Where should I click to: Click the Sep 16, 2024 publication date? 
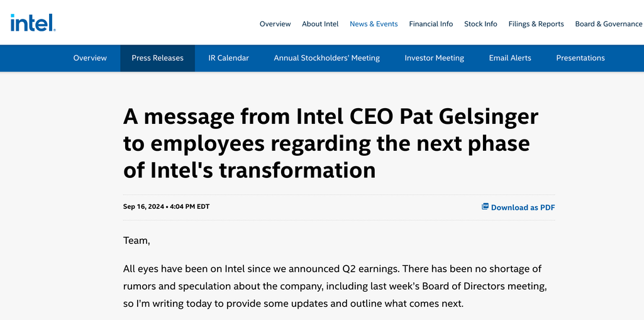144,207
